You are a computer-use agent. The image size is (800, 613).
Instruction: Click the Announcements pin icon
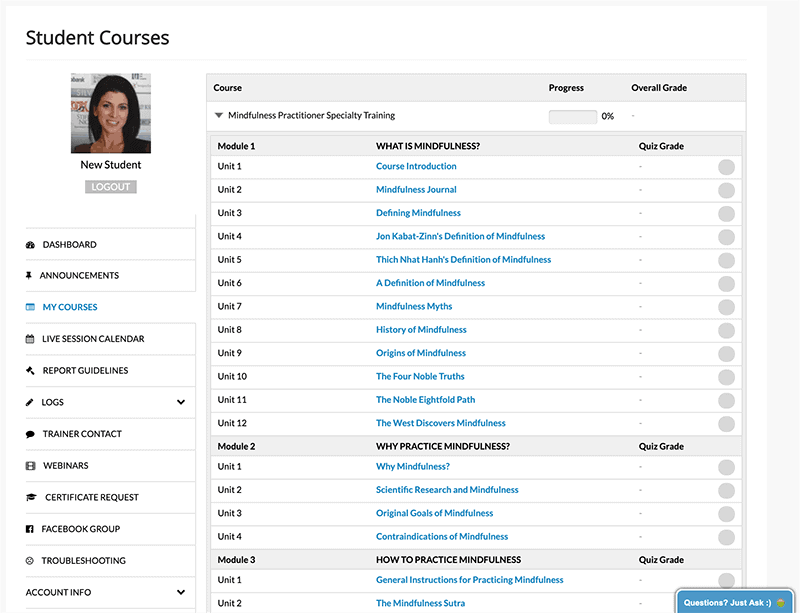[29, 276]
